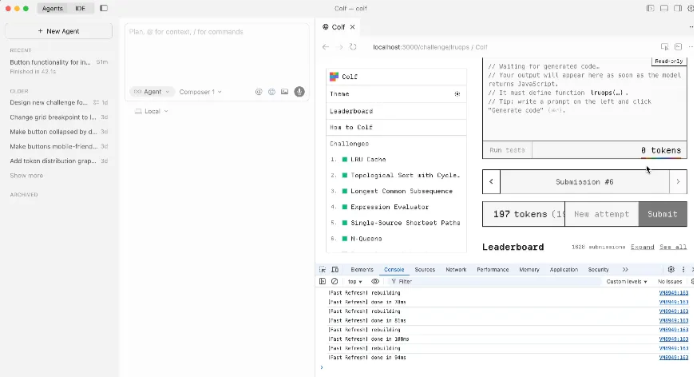694x377 pixels.
Task: Reload the localhost page
Action: [x=353, y=47]
